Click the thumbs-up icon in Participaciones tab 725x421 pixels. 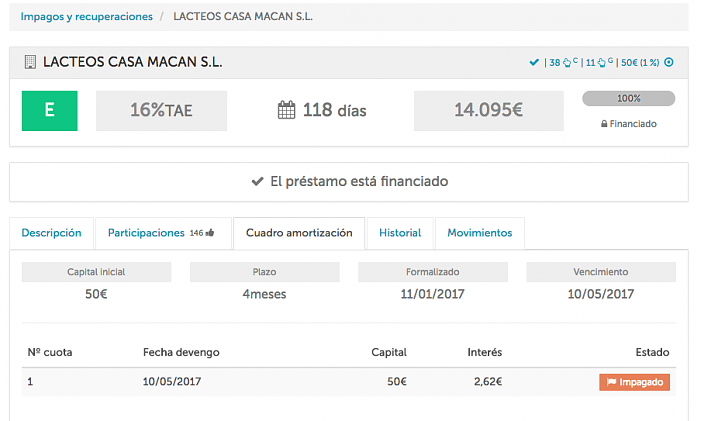click(x=212, y=233)
